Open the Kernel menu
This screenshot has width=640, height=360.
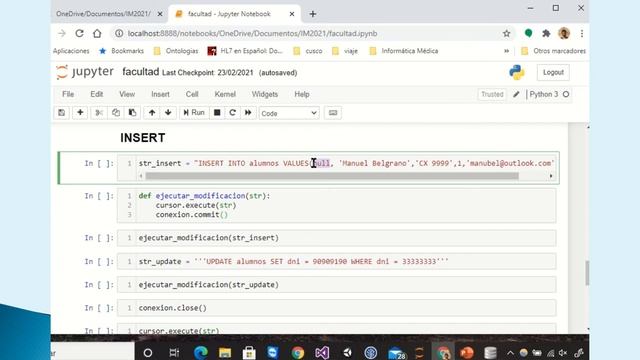tap(225, 94)
